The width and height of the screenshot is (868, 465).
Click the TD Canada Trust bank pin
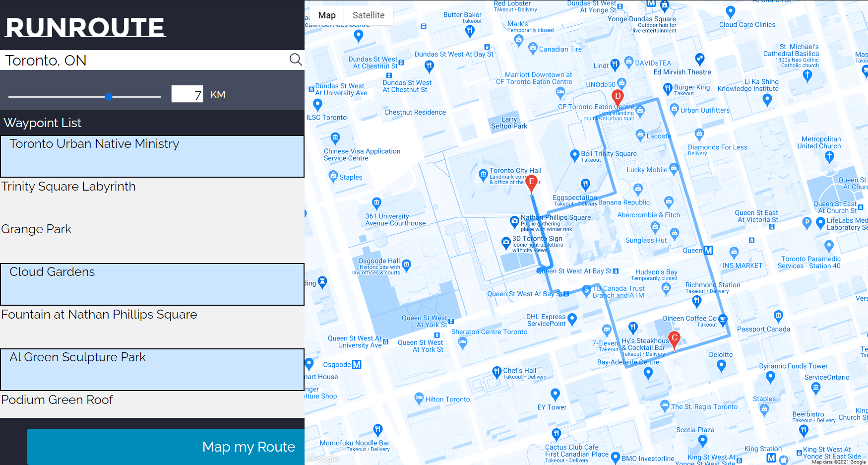587,290
